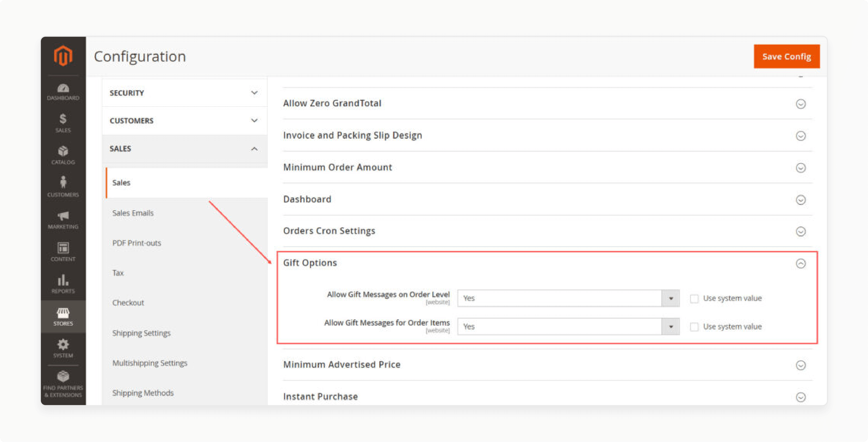Open the Stores storefront sidebar icon
This screenshot has height=442, width=868.
63,316
